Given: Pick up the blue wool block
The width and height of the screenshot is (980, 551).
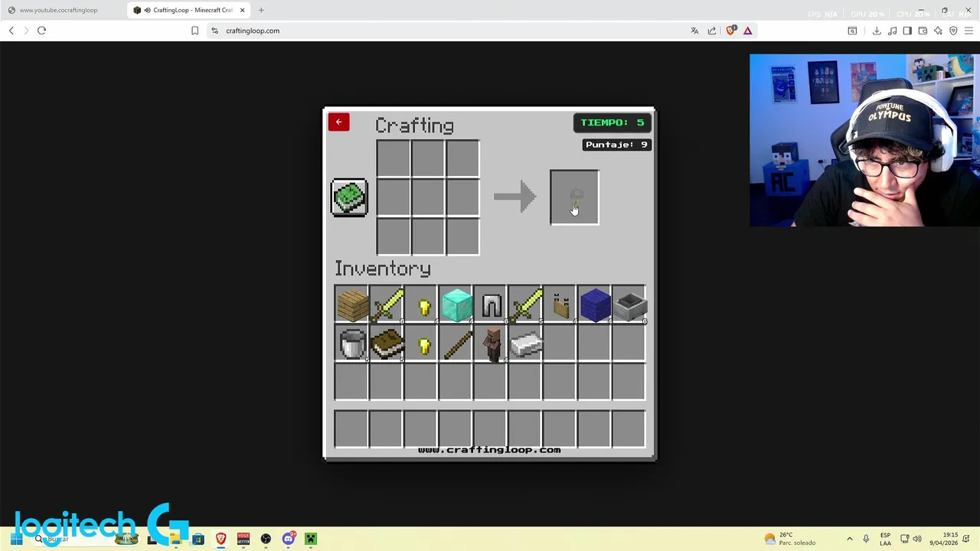Looking at the screenshot, I should [595, 305].
